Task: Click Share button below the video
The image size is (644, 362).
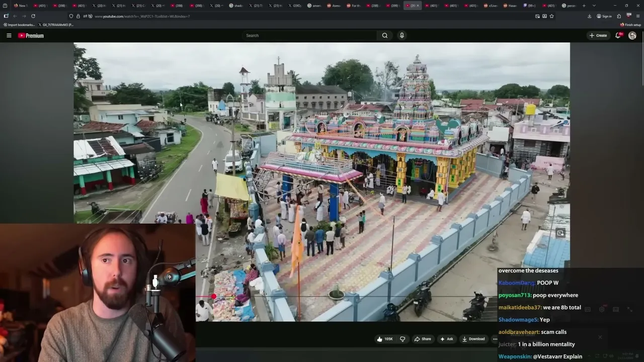Action: click(x=423, y=339)
